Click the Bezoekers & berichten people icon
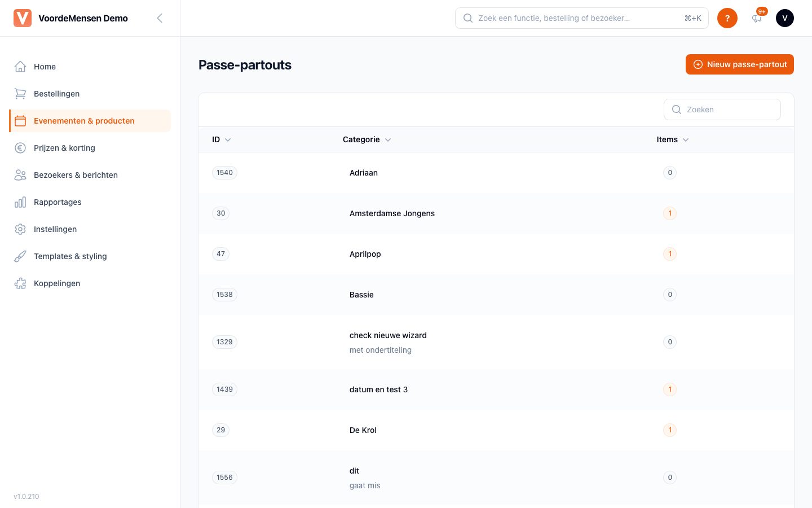This screenshot has height=508, width=812. tap(20, 175)
